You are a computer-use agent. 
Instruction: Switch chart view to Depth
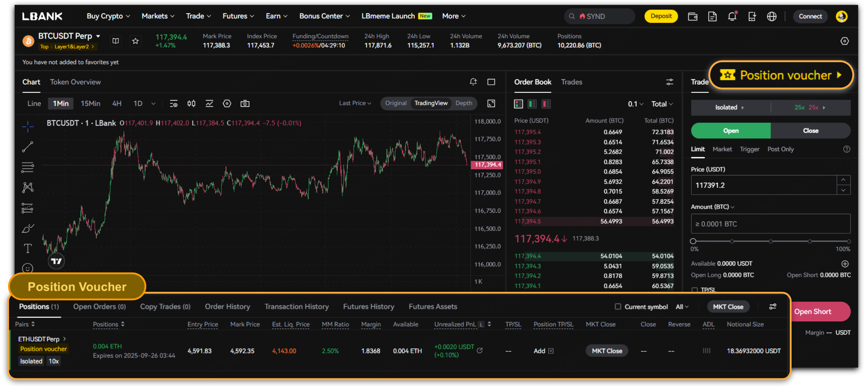point(464,103)
